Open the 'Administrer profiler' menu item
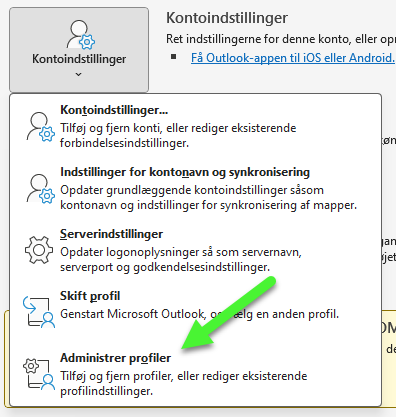396x417 pixels. [x=115, y=358]
